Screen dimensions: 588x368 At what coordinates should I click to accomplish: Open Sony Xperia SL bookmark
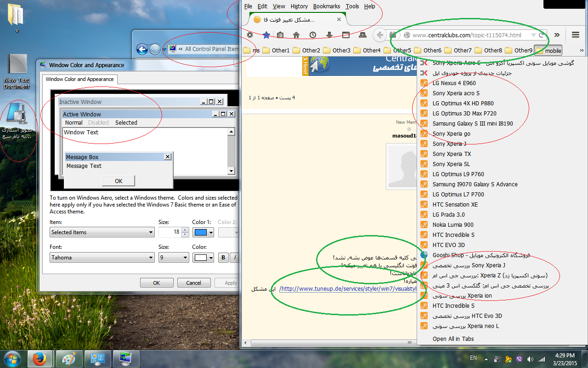click(x=502, y=164)
